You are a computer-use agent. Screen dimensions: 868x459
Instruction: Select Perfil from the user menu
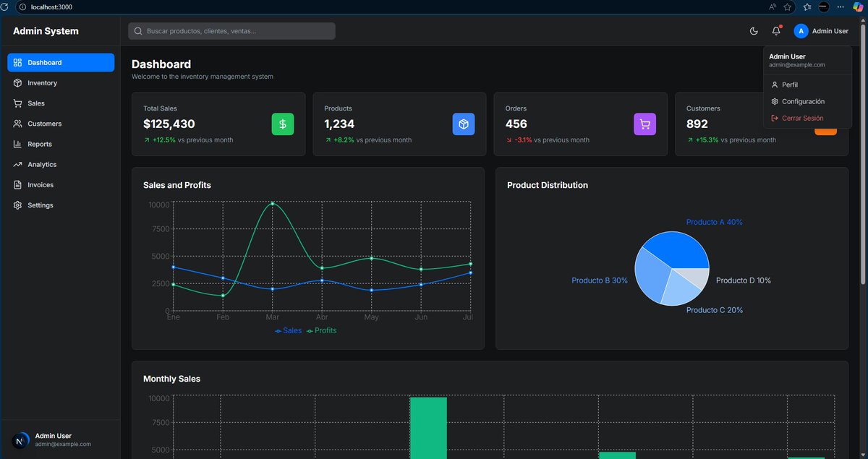[788, 85]
